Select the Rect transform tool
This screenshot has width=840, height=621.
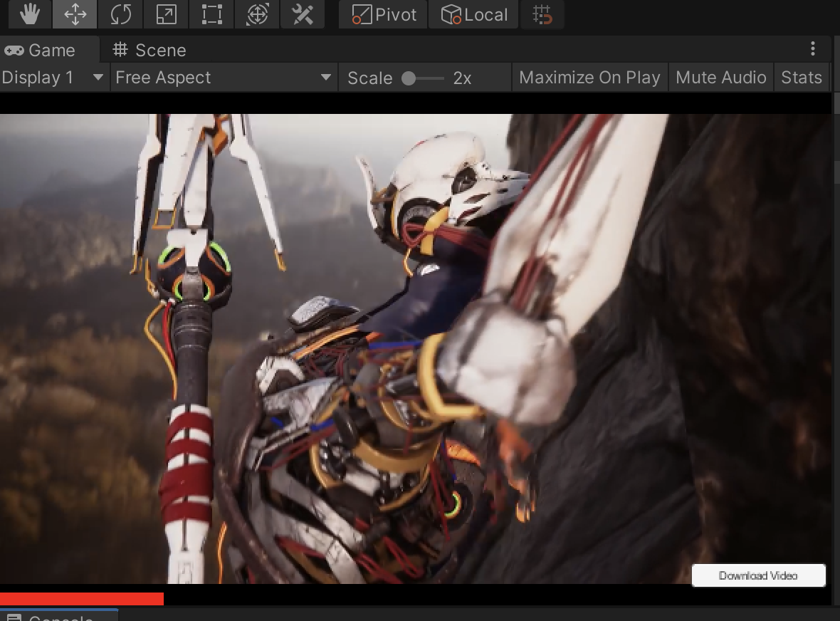pyautogui.click(x=211, y=14)
